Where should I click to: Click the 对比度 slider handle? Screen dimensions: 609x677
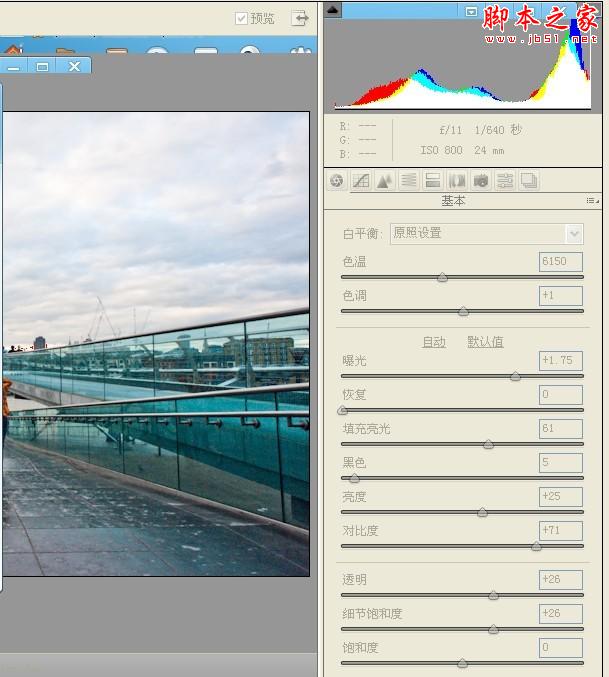[x=536, y=547]
